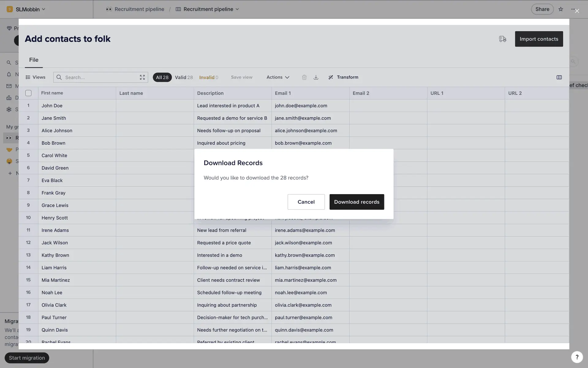The height and width of the screenshot is (368, 588).
Task: Filter by Invalid 0 records
Action: click(x=209, y=77)
